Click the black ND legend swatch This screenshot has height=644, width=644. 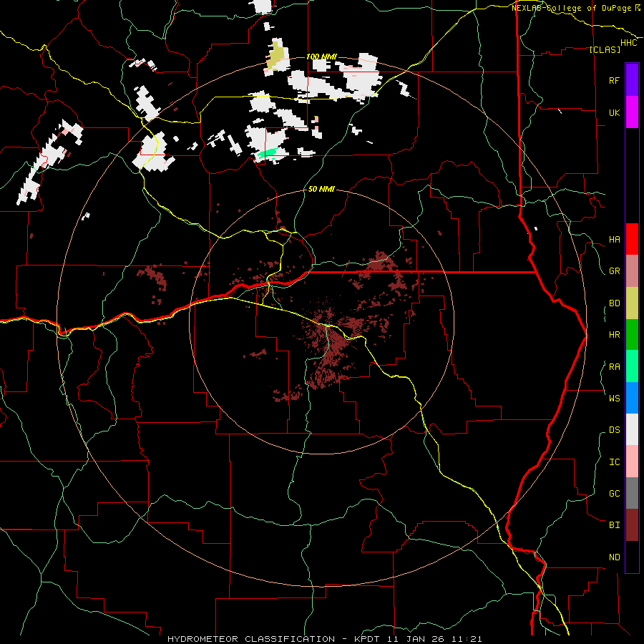pyautogui.click(x=632, y=557)
